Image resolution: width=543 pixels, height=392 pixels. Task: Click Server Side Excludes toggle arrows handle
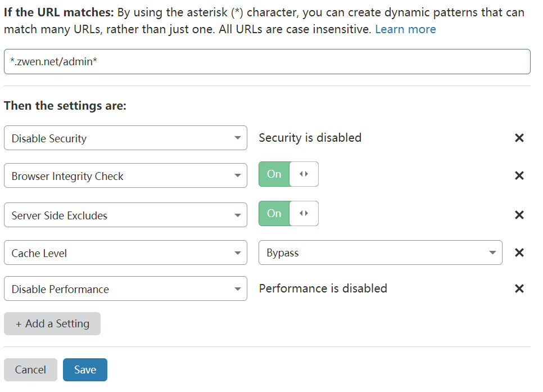tap(304, 214)
